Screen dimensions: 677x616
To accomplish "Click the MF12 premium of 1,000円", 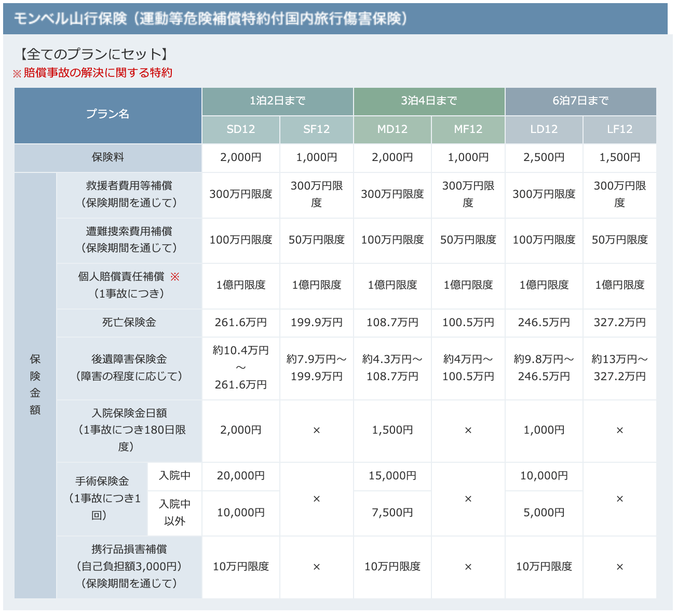I will (468, 158).
